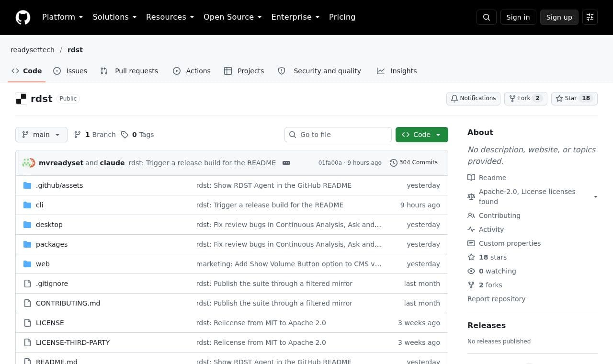Click the book icon beside Readme
Viewport: 613px width, 364px height.
point(471,178)
